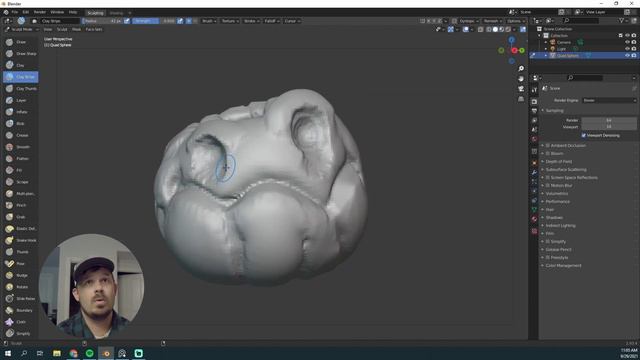Hide Light with its eye icon
Image resolution: width=640 pixels, height=360 pixels.
(627, 49)
